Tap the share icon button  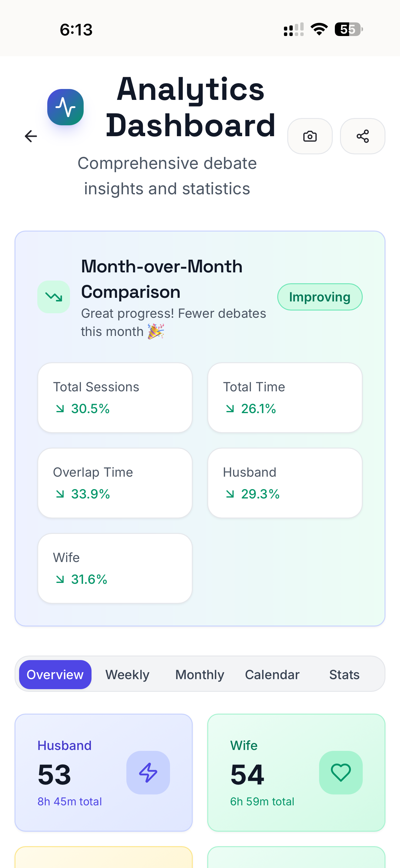[362, 136]
